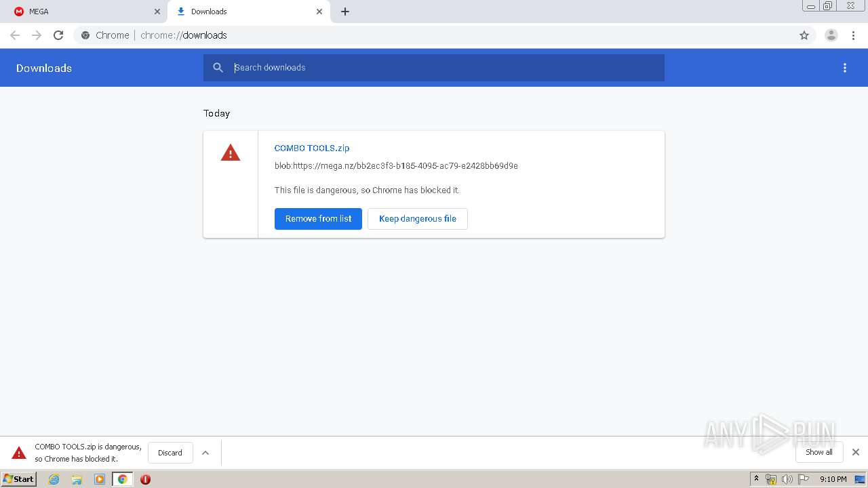Open the network tray icon

tap(771, 479)
